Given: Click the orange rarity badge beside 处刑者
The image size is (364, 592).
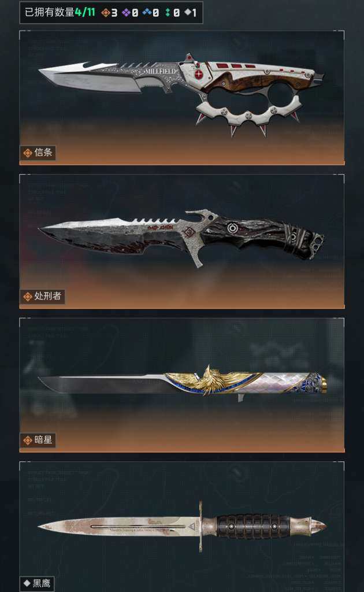Looking at the screenshot, I should (28, 297).
